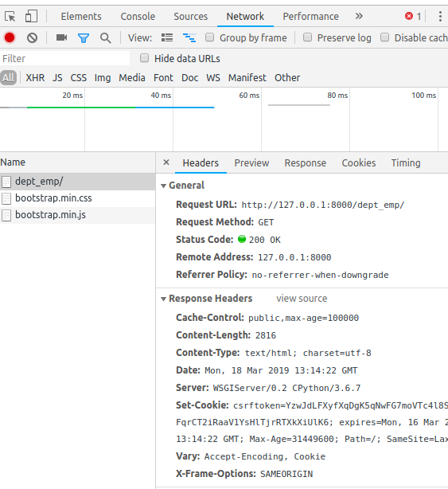This screenshot has height=489, width=448.
Task: Click the Request URL value text
Action: coord(323,205)
